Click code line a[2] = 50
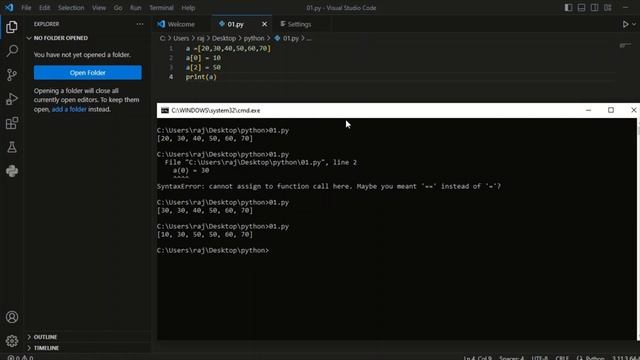The width and height of the screenshot is (640, 360). 203,67
